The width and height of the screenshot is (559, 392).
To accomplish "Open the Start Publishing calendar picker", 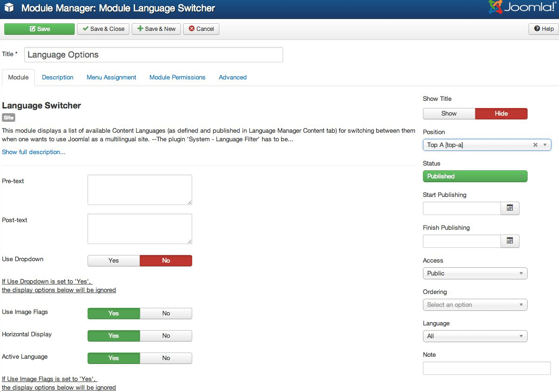I will (x=510, y=208).
